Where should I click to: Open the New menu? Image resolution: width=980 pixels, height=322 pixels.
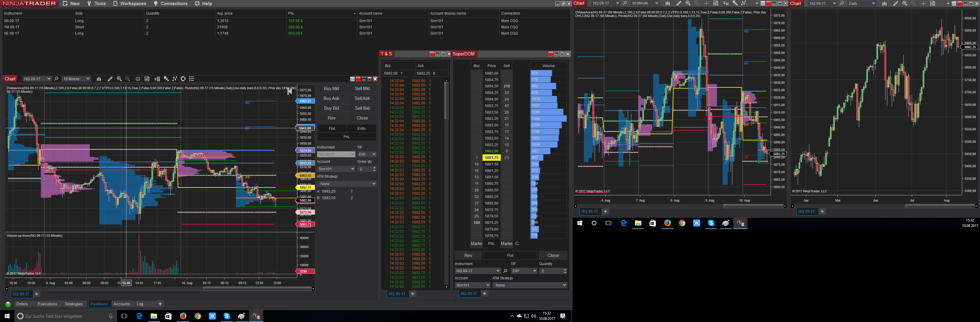pyautogui.click(x=71, y=3)
